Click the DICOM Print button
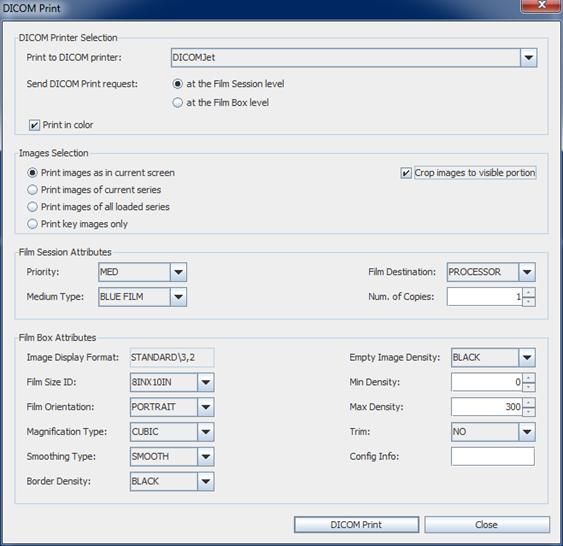 coord(356,525)
